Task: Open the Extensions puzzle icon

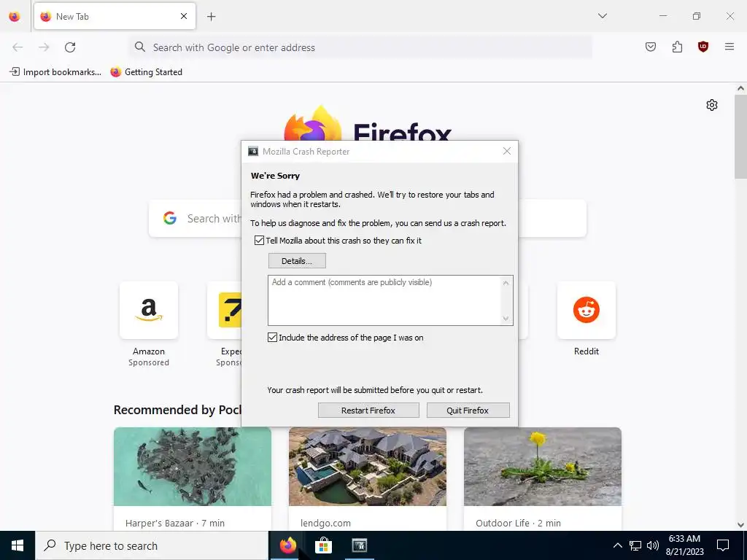Action: pyautogui.click(x=677, y=47)
